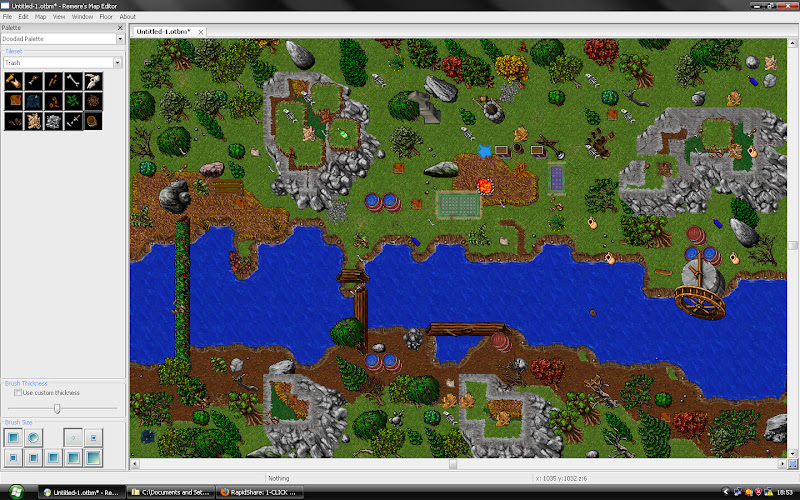Click the 'Nothing' status bar text
Viewport: 800px width, 500px height.
click(x=279, y=479)
